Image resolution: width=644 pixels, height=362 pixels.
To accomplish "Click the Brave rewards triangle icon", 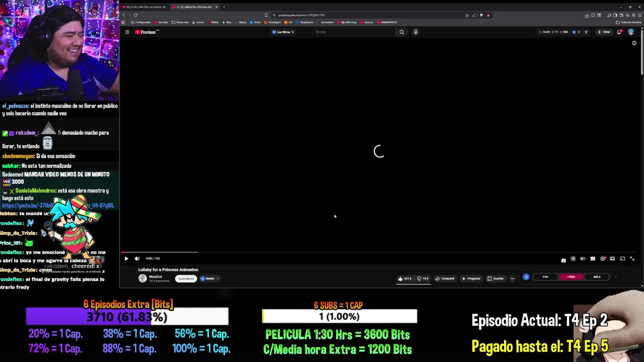I will 488,15.
